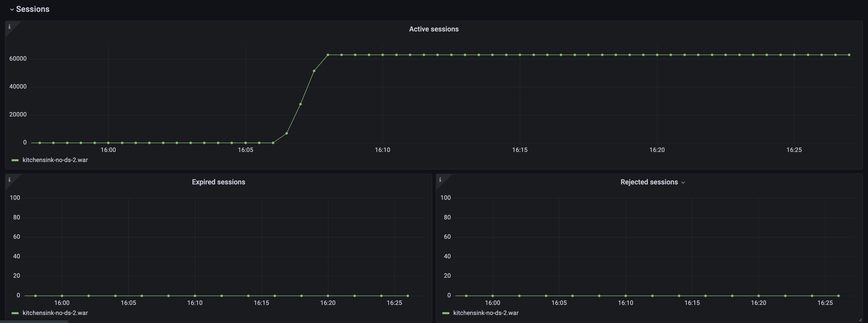This screenshot has height=323, width=868.
Task: Click green legend line marker under Expired sessions
Action: pyautogui.click(x=15, y=313)
